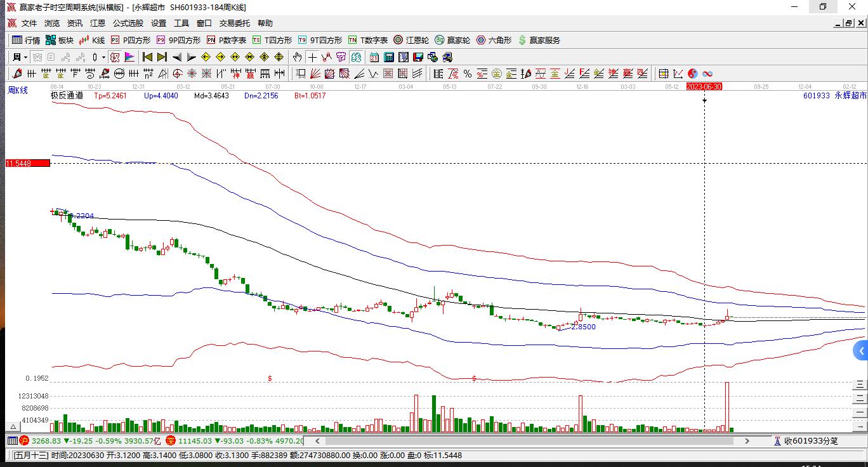
Task: Open the 行情 market quotes view
Action: click(26, 40)
